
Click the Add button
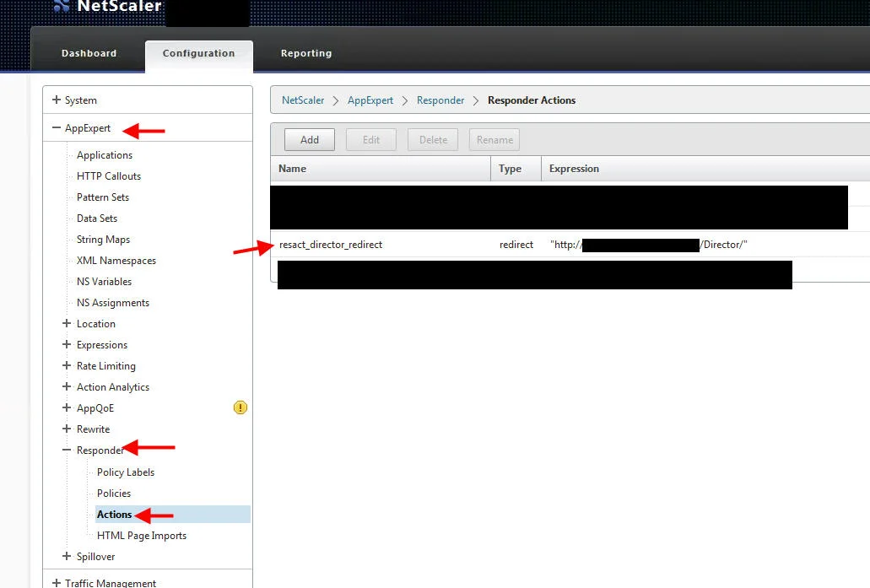click(310, 140)
